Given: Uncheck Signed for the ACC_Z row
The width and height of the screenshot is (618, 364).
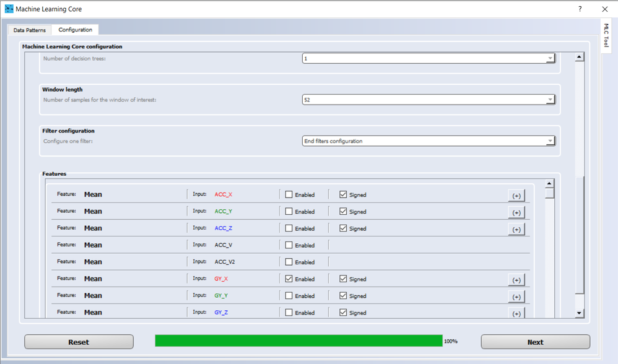Looking at the screenshot, I should tap(343, 228).
